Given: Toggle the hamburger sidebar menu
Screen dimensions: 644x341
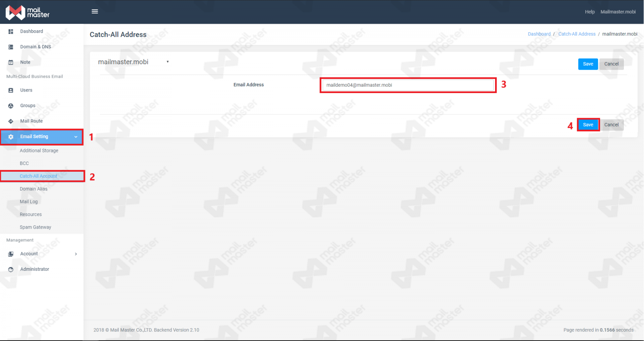Looking at the screenshot, I should coord(95,12).
